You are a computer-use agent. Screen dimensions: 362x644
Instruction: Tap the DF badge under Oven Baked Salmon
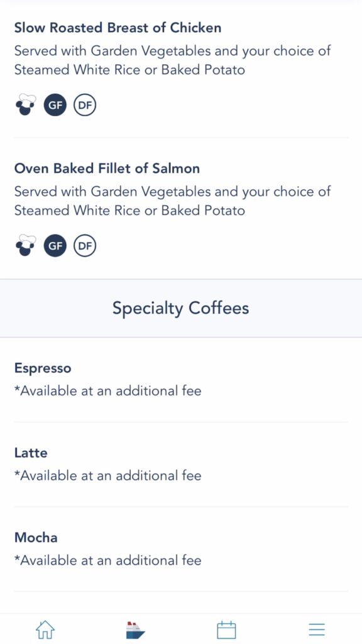[x=85, y=246]
